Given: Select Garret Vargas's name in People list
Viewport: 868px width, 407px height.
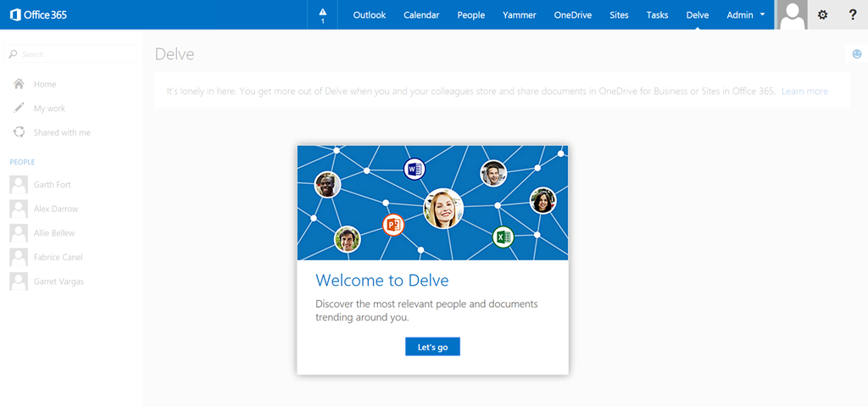Looking at the screenshot, I should tap(58, 282).
